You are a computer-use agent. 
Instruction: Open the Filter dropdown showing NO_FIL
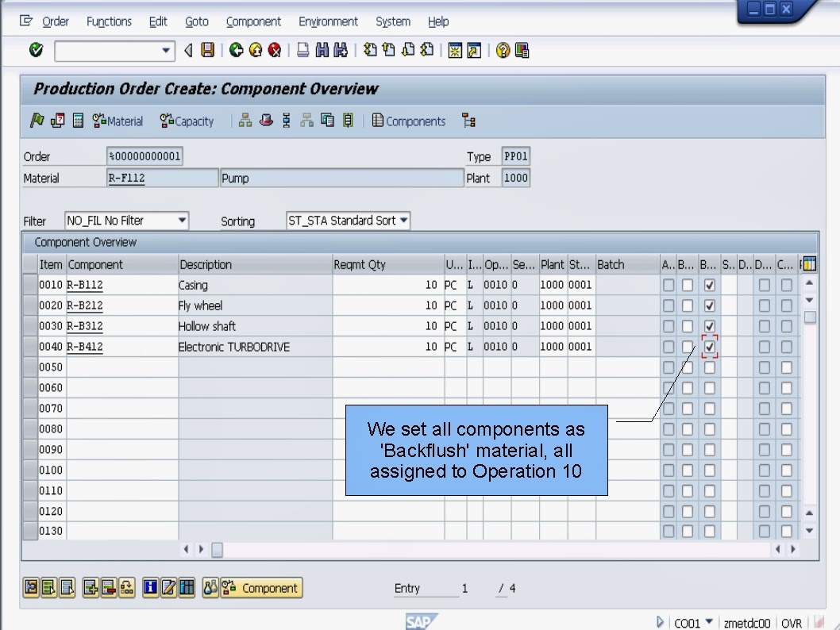(180, 221)
